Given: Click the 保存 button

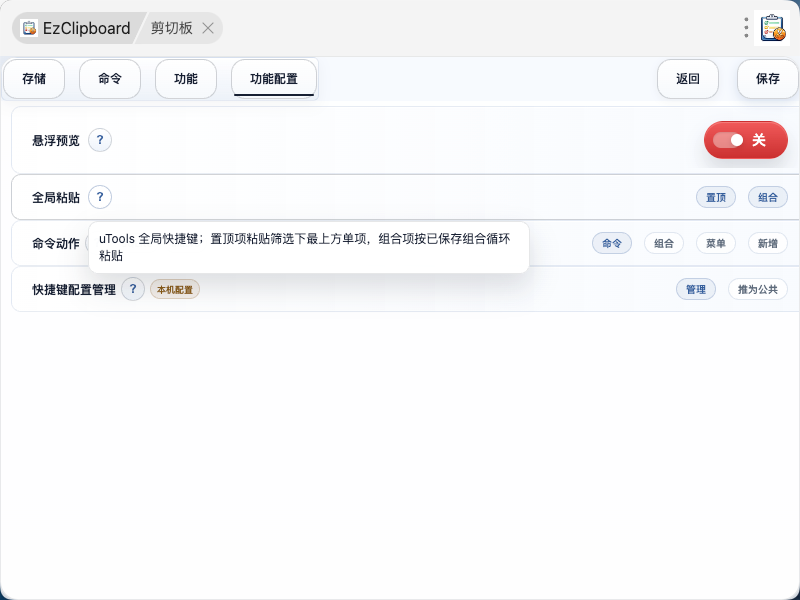Looking at the screenshot, I should tap(767, 79).
